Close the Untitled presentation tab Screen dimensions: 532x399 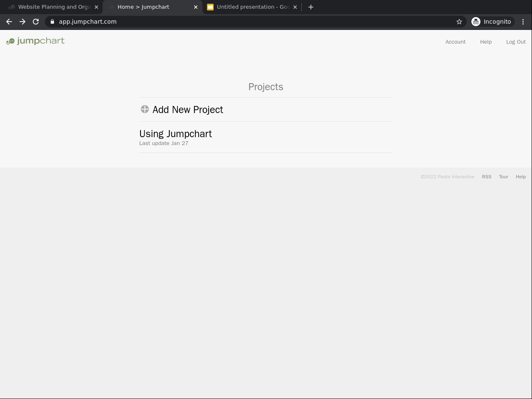pyautogui.click(x=295, y=7)
